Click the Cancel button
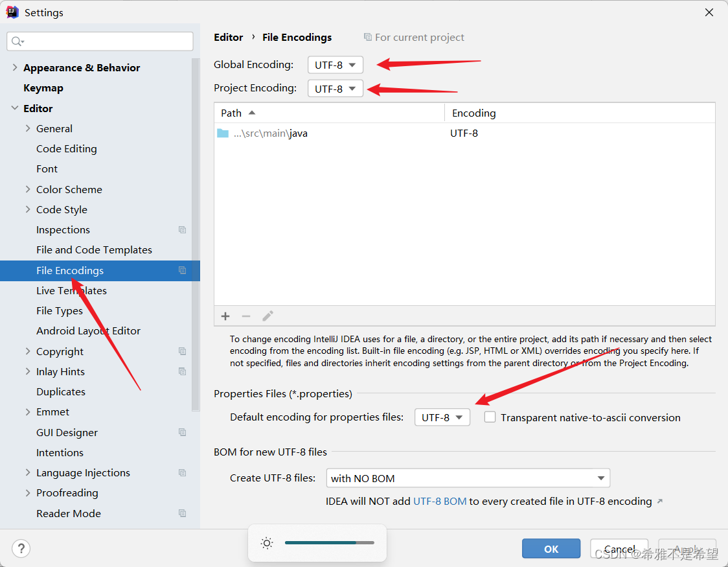The image size is (728, 567). point(619,548)
